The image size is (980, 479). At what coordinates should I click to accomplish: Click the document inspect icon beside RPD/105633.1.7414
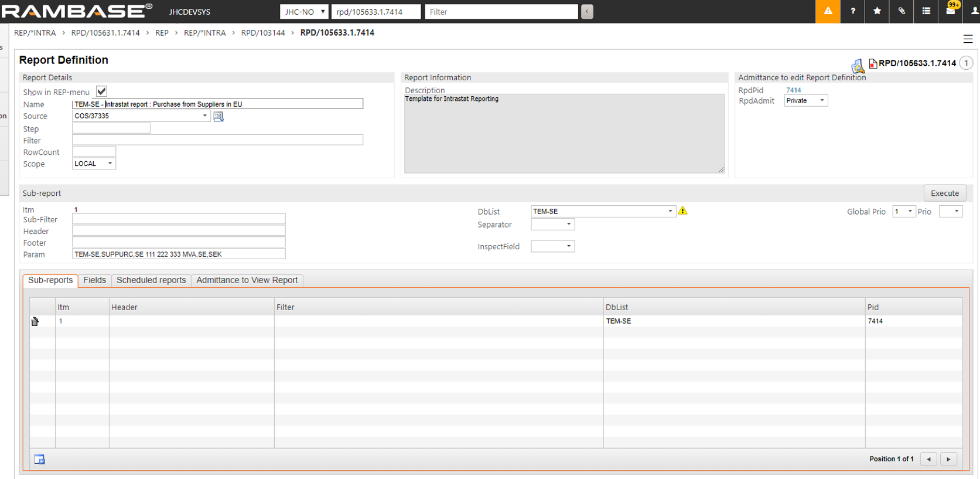pos(858,65)
